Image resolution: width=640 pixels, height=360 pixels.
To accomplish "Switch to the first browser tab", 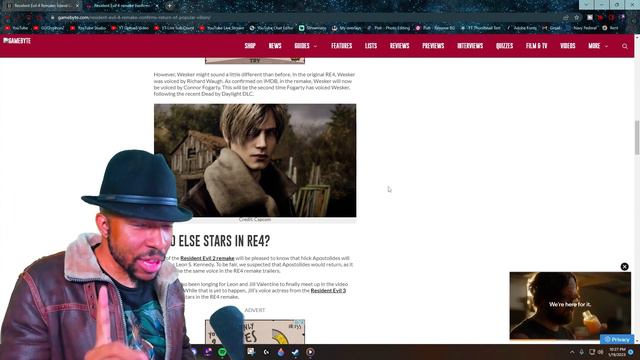I will click(41, 6).
